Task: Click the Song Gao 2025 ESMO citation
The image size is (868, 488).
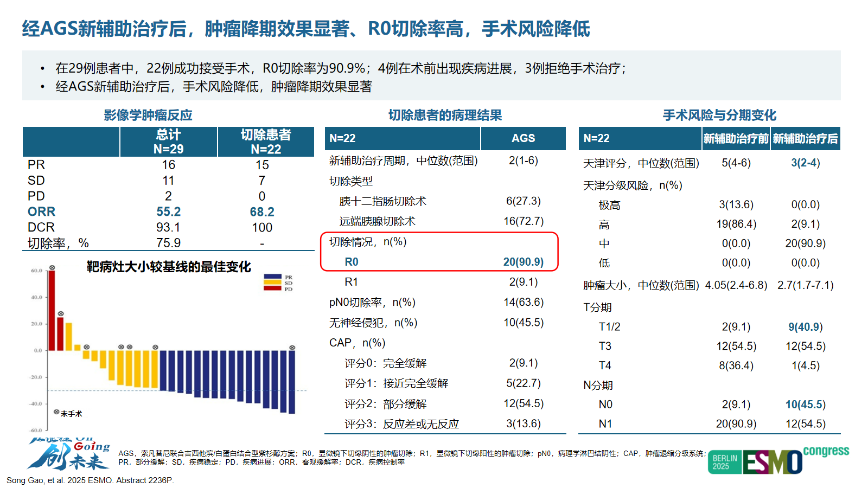Action: (x=90, y=480)
